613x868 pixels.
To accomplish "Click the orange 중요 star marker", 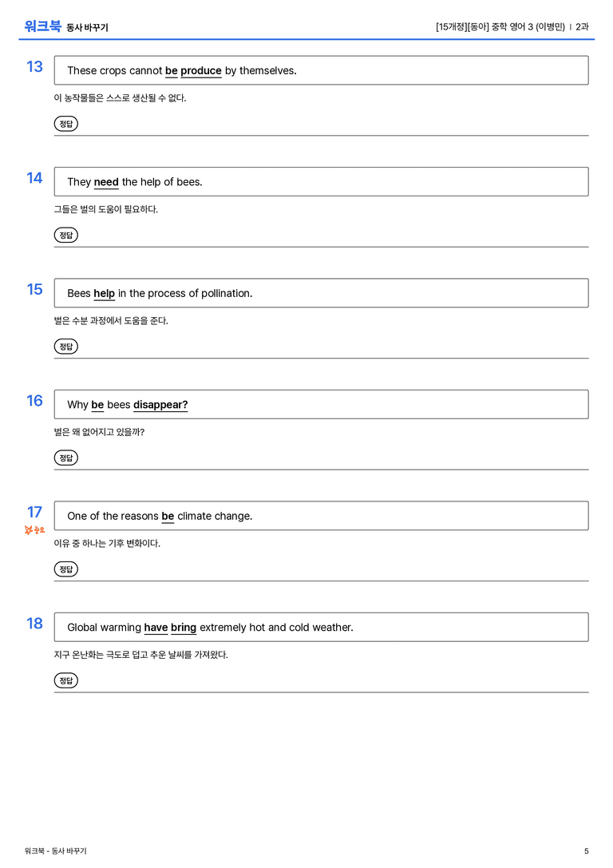I will click(34, 529).
